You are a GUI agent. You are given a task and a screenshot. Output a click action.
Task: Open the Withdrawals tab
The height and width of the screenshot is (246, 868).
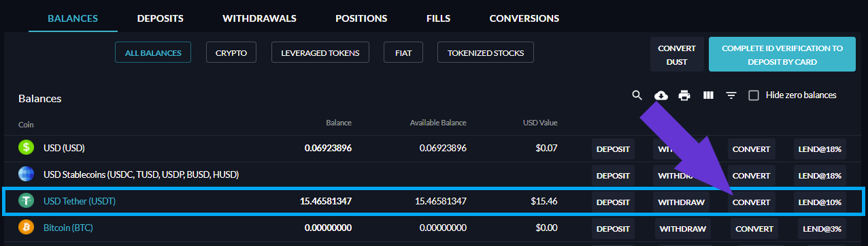(x=259, y=18)
